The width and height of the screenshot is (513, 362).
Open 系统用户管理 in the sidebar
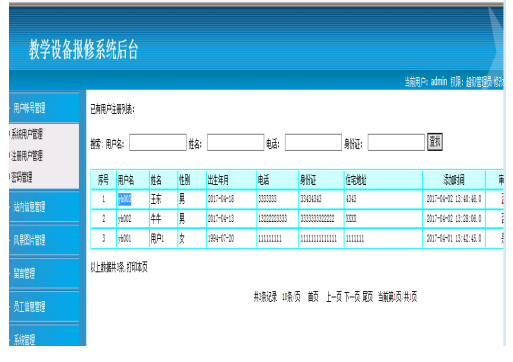tap(27, 134)
